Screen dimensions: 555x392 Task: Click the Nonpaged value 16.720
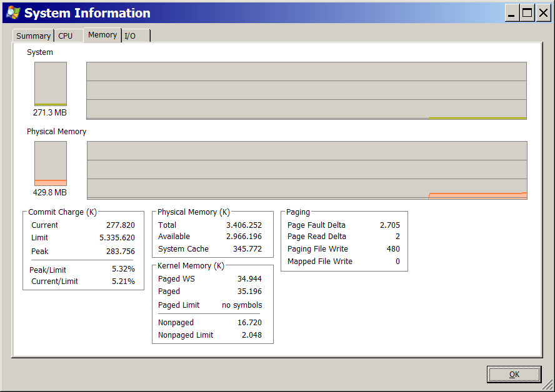(x=249, y=322)
